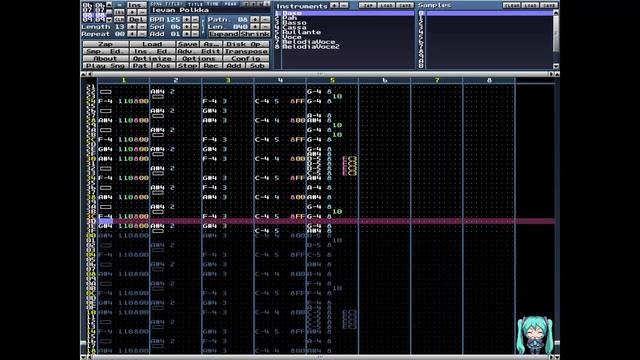640x360 pixels.
Task: Increase the Patn. pattern number
Action: click(255, 19)
